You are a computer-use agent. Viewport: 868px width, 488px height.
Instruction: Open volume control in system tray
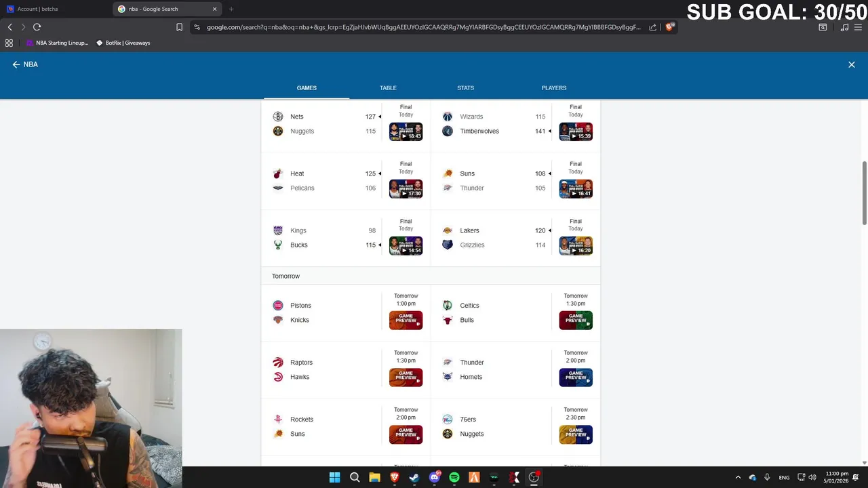(812, 477)
